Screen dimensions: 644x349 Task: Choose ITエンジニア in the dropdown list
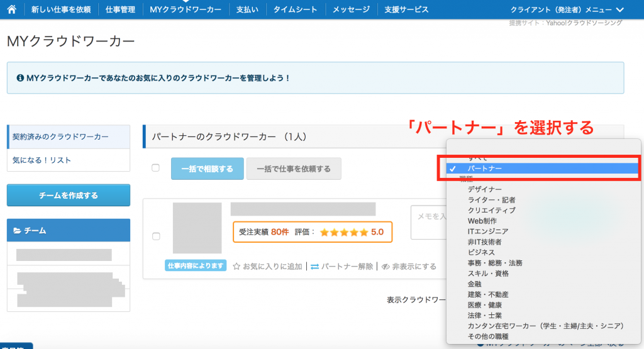[x=488, y=231]
